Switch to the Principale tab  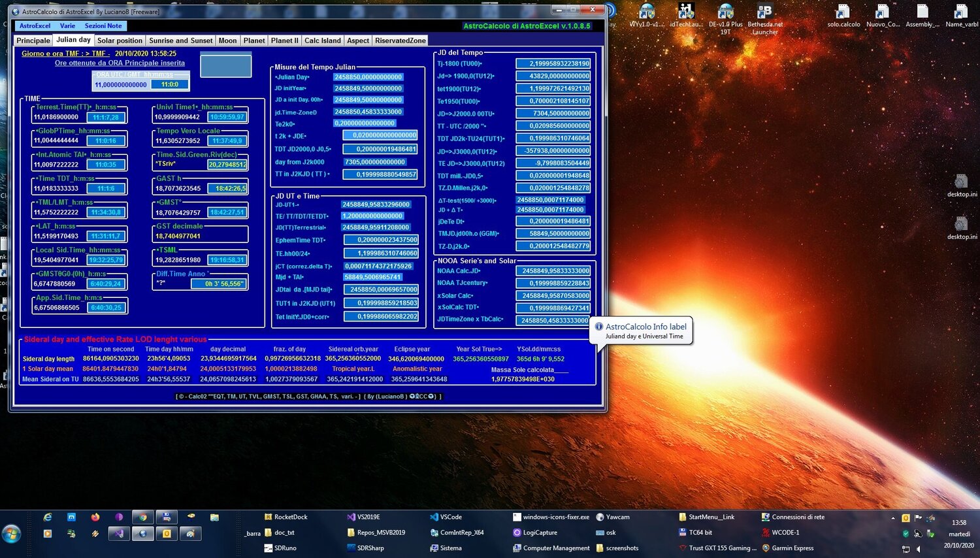[33, 41]
